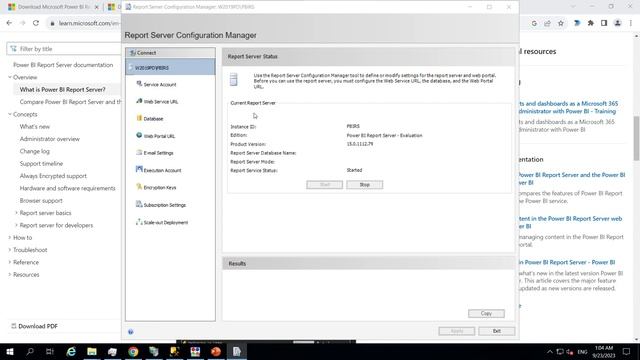The height and width of the screenshot is (360, 640).
Task: Open Browser support article
Action: [41, 200]
